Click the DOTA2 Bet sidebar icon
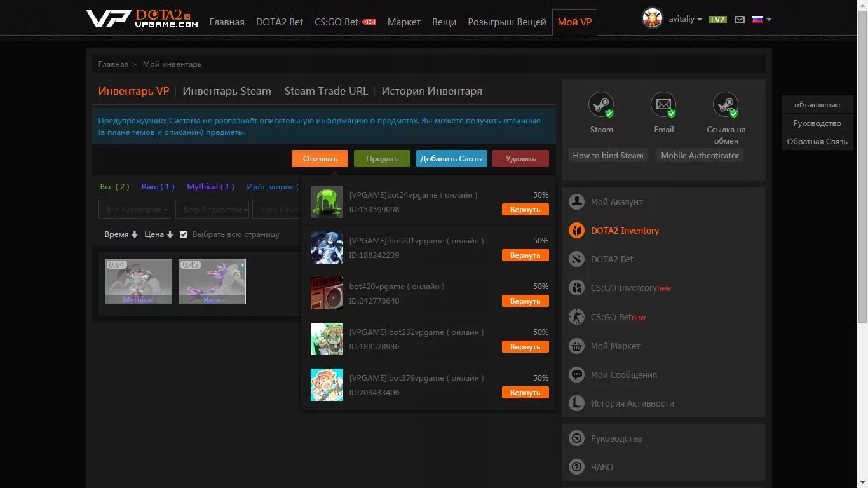868x488 pixels. click(x=576, y=259)
